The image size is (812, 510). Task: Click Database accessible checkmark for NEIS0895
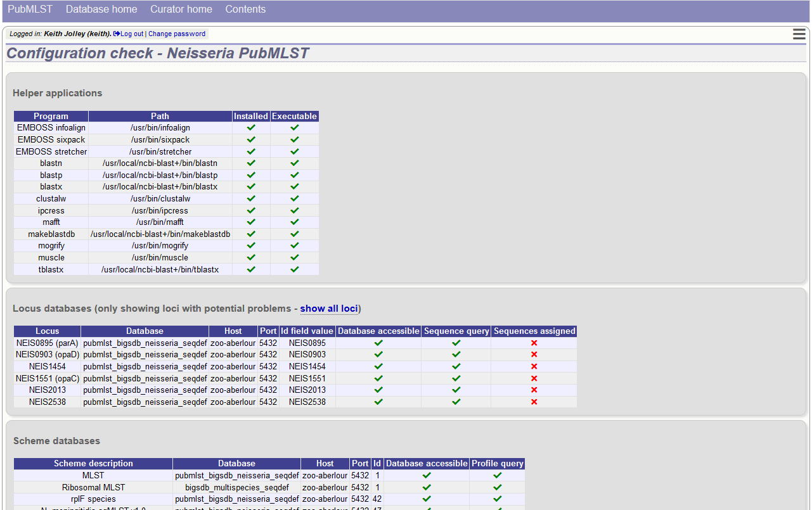point(378,343)
